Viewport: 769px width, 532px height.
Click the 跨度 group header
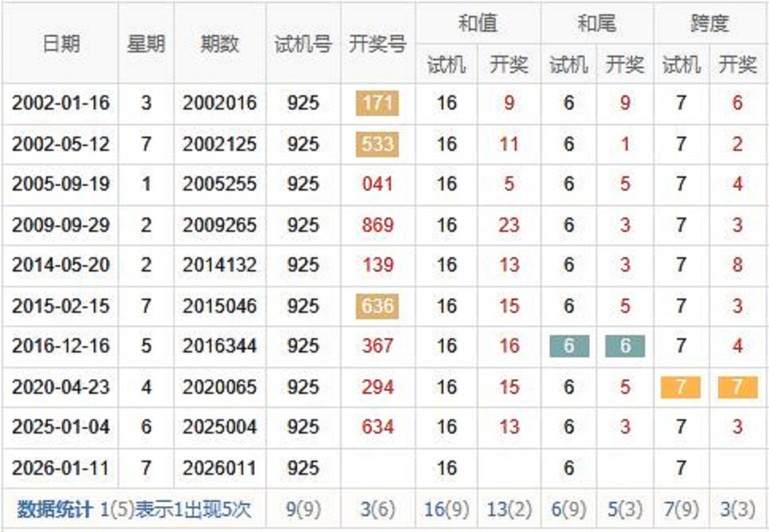pos(710,23)
